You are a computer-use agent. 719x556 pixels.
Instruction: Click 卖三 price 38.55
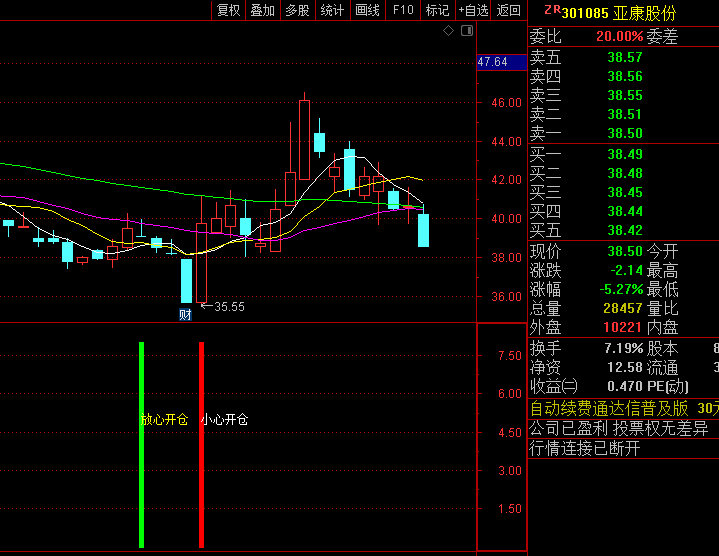click(x=625, y=95)
